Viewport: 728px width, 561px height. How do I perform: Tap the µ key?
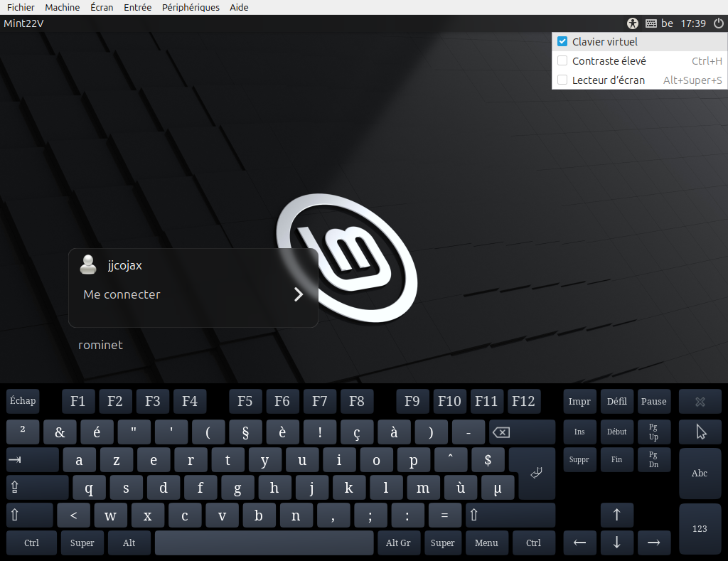click(498, 488)
